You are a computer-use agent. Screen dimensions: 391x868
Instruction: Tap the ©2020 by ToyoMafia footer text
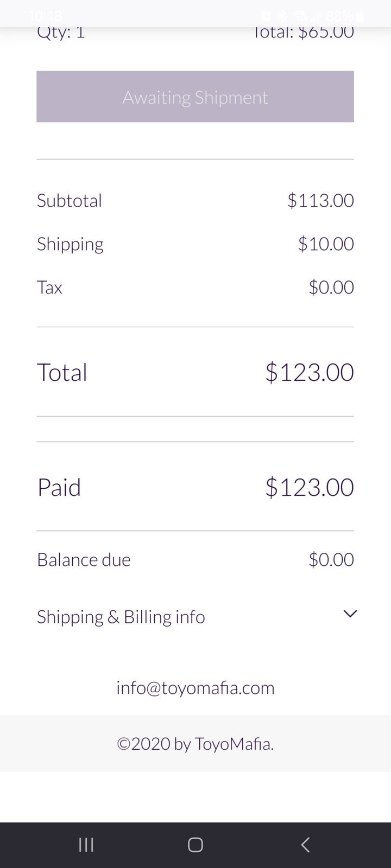click(x=195, y=743)
